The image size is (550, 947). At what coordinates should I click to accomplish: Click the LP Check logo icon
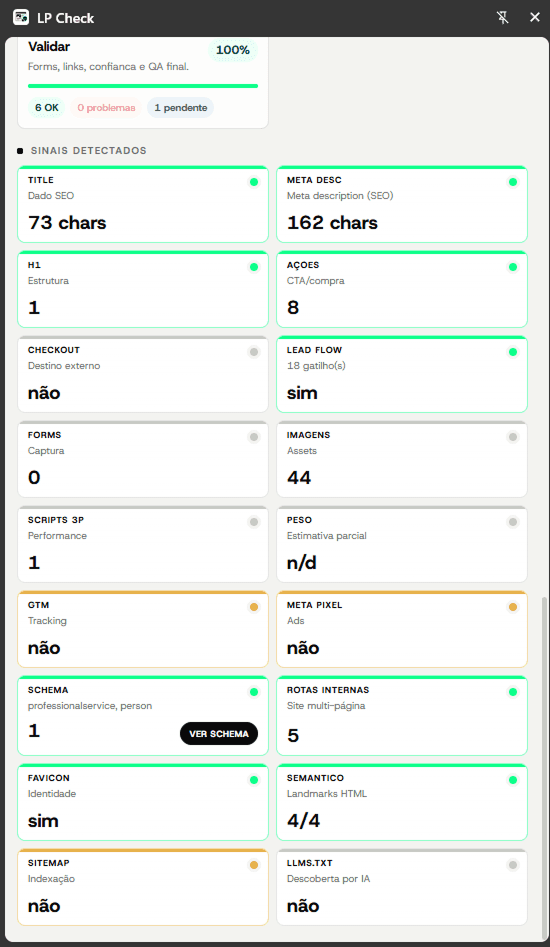point(21,18)
